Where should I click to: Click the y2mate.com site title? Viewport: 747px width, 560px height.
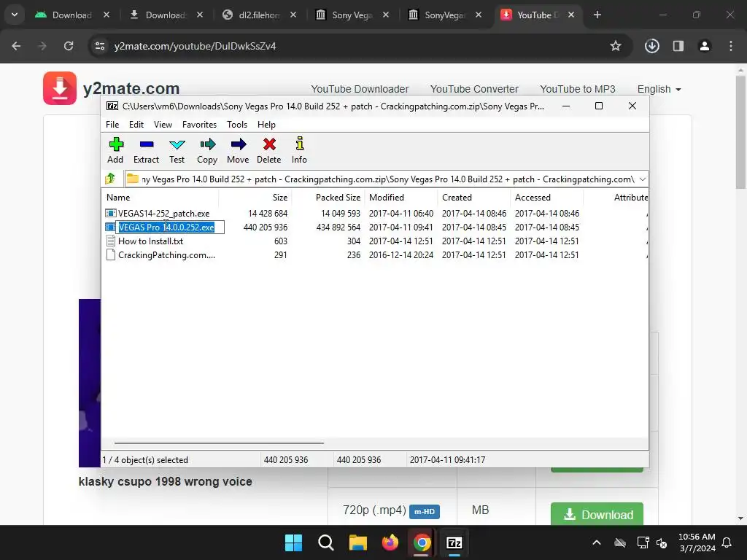coord(131,88)
